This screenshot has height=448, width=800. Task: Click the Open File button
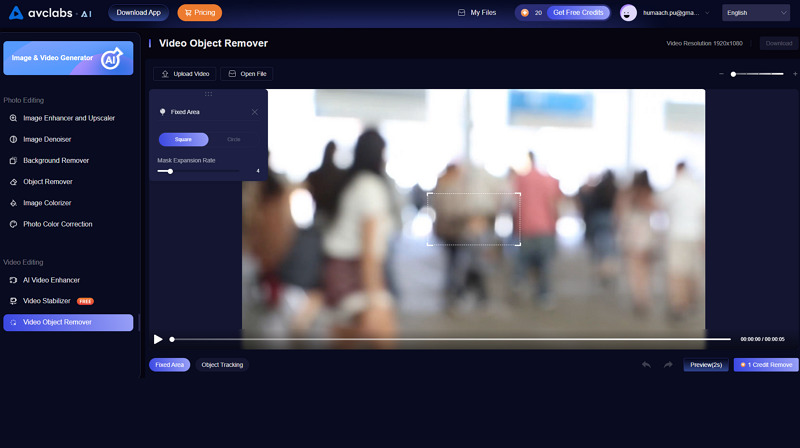(x=247, y=74)
